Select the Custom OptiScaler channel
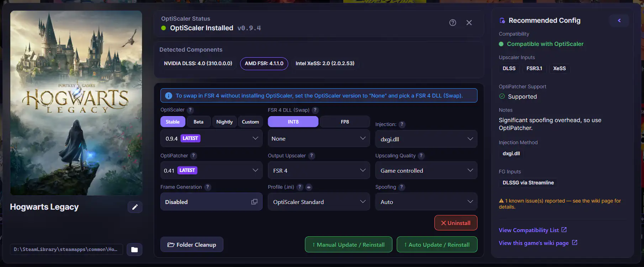The width and height of the screenshot is (644, 267). point(250,122)
